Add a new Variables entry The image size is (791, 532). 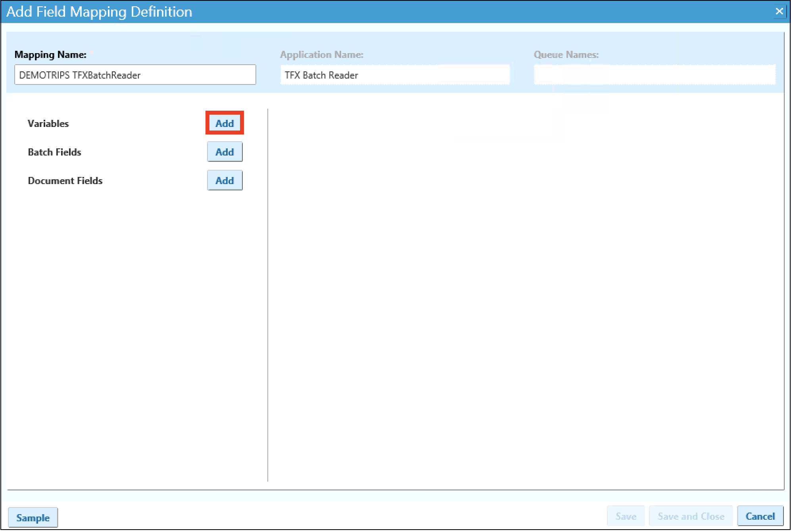click(x=225, y=123)
